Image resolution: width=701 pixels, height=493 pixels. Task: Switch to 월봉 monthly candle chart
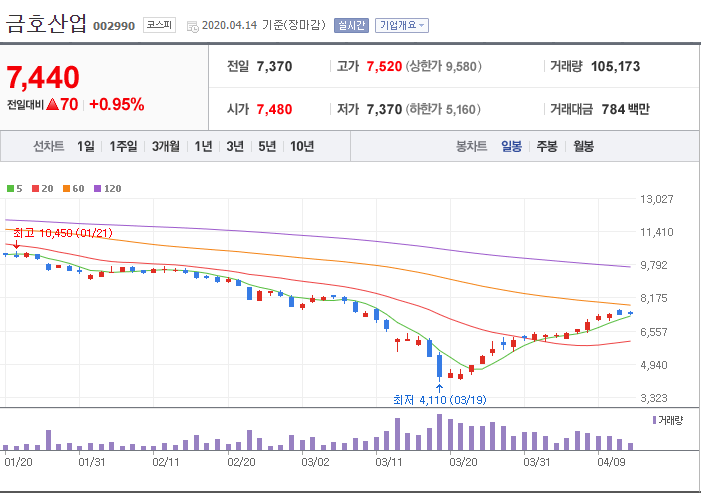(x=583, y=146)
